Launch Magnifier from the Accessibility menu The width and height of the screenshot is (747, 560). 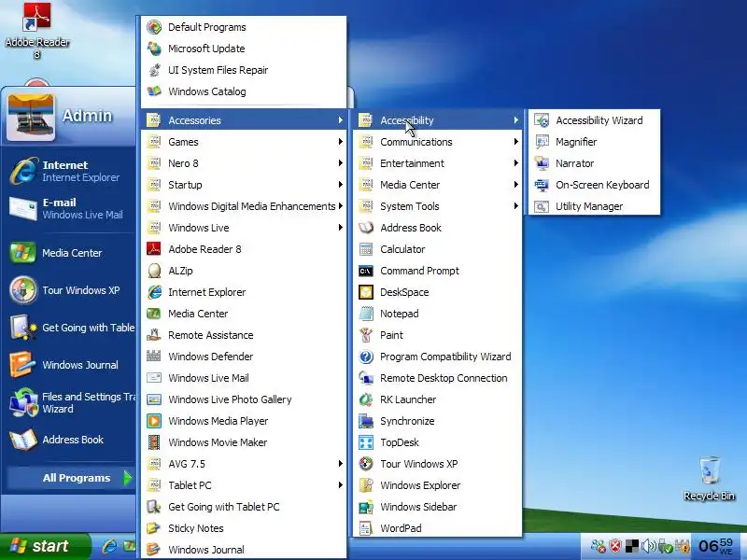click(542, 142)
